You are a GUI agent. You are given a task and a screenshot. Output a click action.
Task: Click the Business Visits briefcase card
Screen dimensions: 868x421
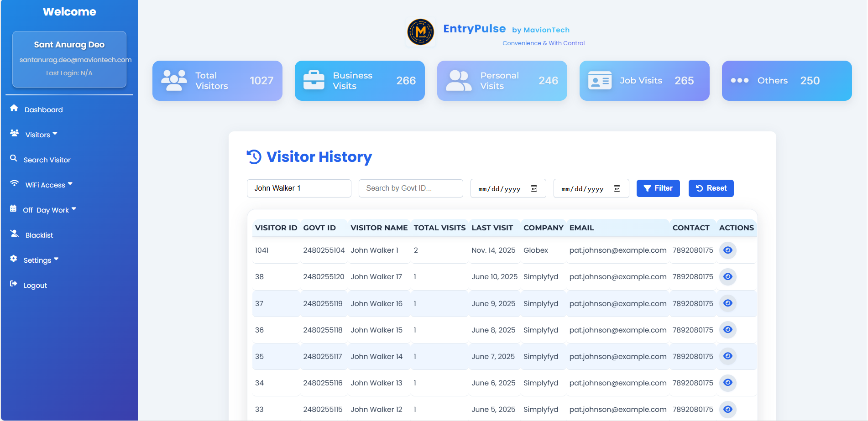(360, 81)
